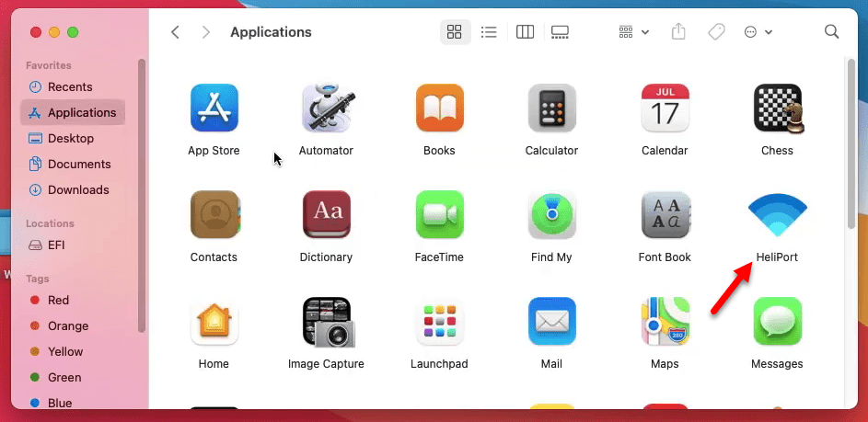Open the App Store application icon
Image resolution: width=868 pixels, height=422 pixels.
214,108
